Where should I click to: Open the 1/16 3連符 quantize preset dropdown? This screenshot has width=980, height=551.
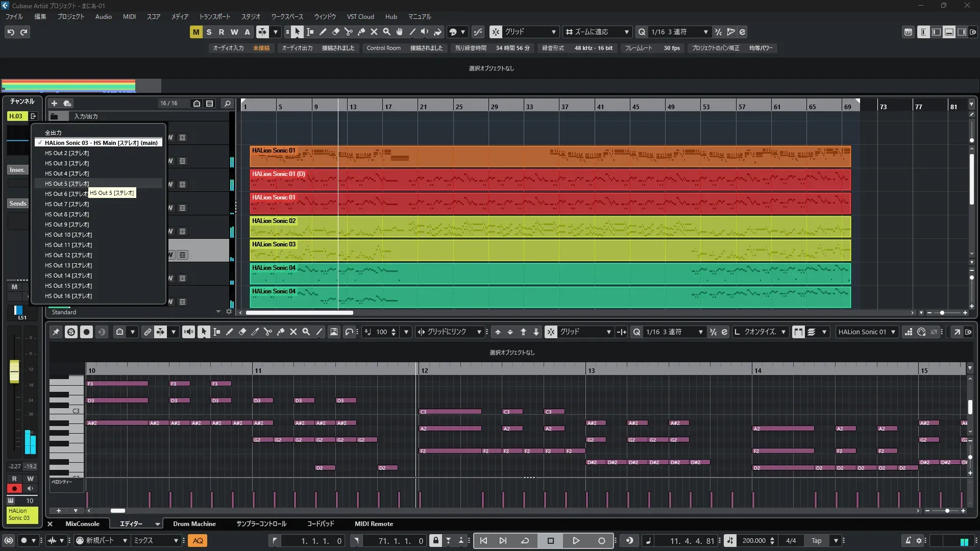(x=679, y=32)
